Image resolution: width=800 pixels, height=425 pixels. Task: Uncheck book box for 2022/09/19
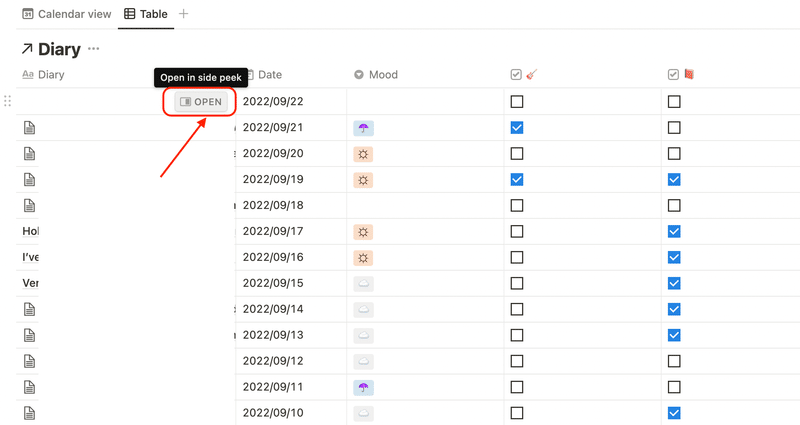pos(674,180)
